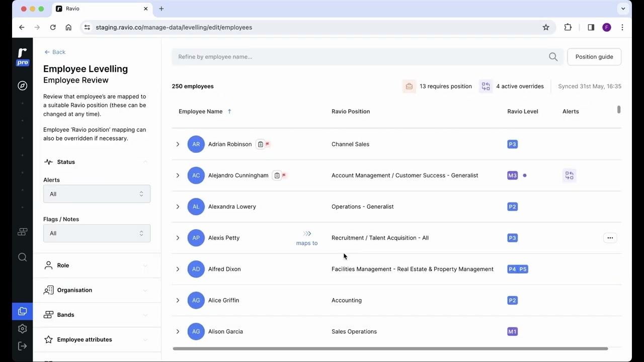Open the layout blocks icon in the dark sidebar
This screenshot has height=362, width=644.
pyautogui.click(x=22, y=232)
